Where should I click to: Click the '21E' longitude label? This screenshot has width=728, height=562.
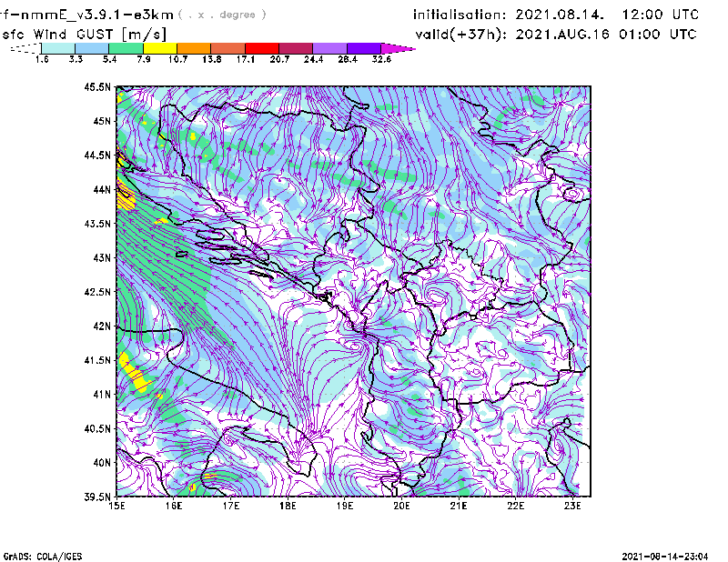tap(459, 506)
